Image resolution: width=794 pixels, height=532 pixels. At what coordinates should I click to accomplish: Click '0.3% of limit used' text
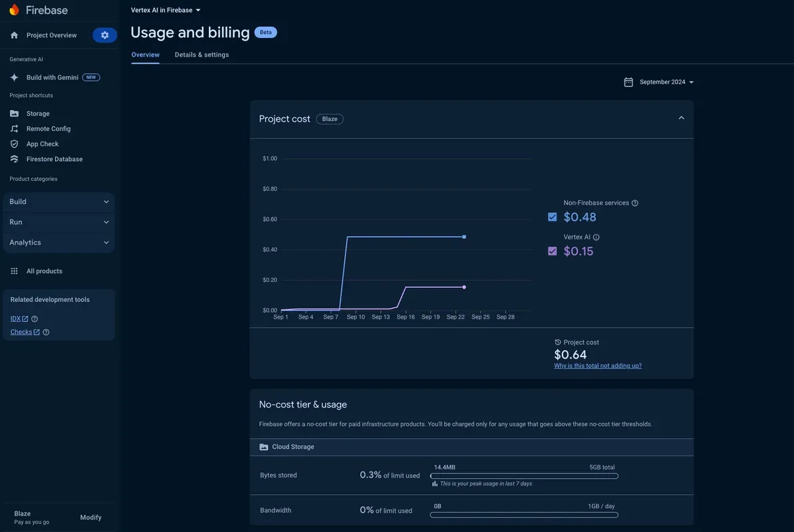pos(390,475)
